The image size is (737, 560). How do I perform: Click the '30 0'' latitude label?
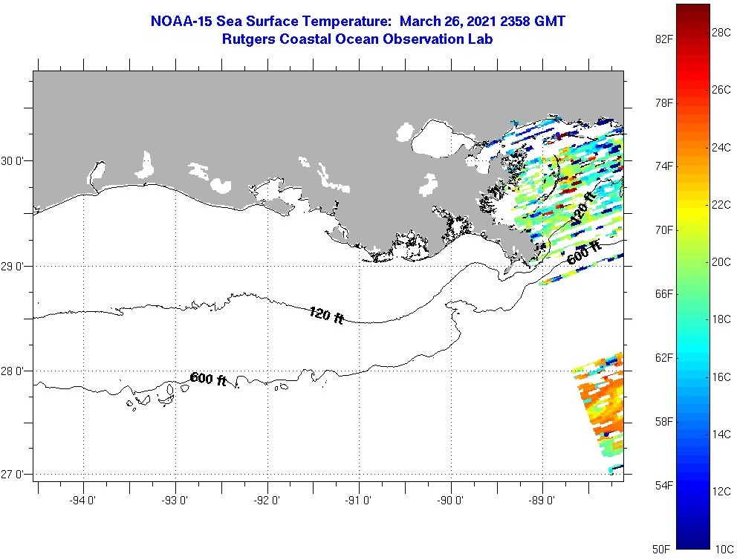click(x=10, y=161)
